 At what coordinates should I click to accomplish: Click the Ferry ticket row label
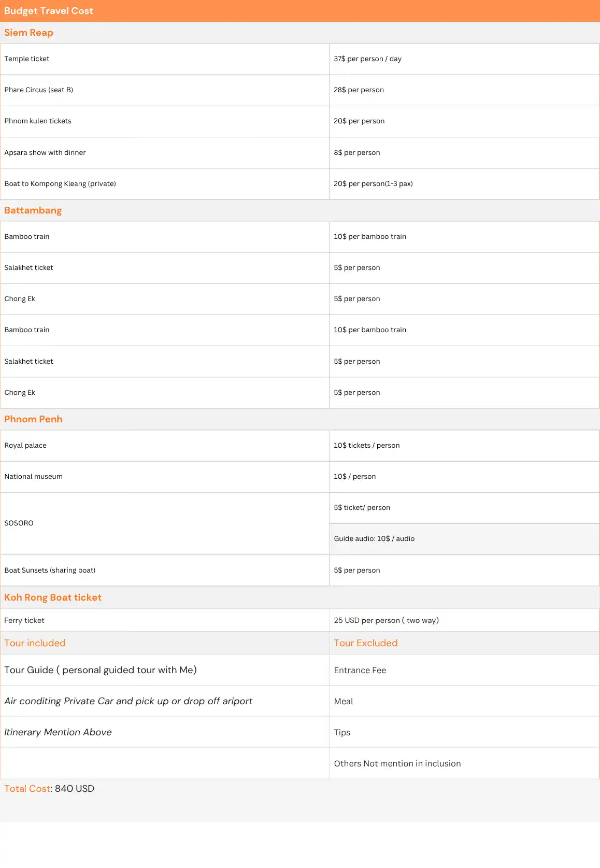[x=24, y=621]
